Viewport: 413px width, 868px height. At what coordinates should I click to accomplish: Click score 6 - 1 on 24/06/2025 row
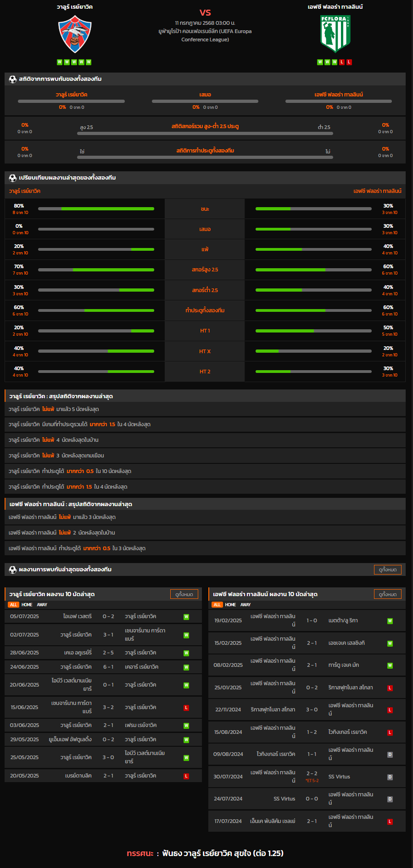point(108,667)
